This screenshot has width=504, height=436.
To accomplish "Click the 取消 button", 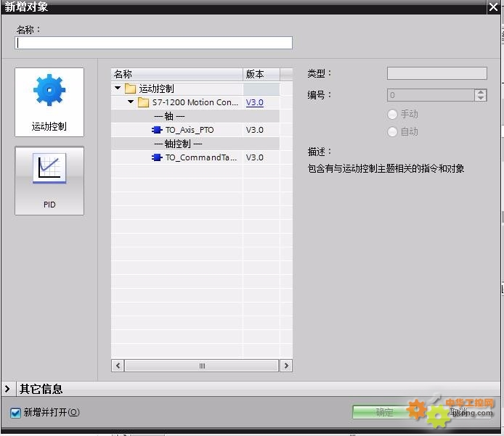I will 459,412.
